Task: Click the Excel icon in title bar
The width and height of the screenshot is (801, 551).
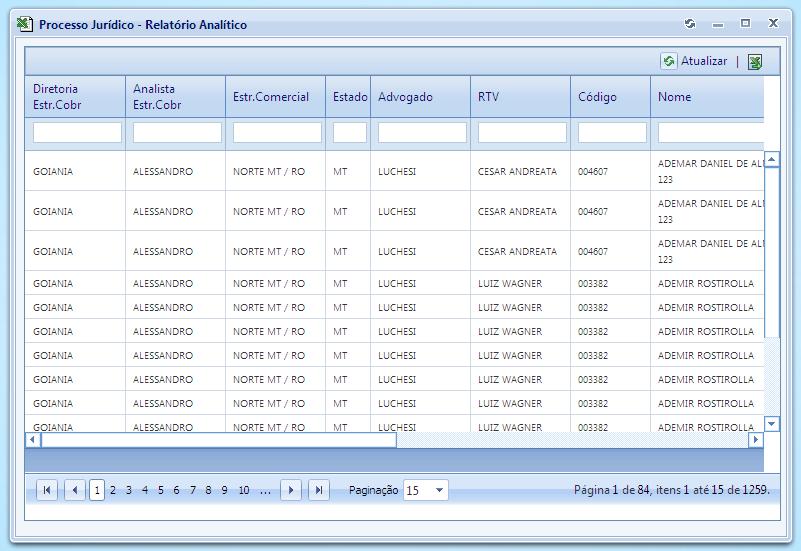Action: point(26,24)
